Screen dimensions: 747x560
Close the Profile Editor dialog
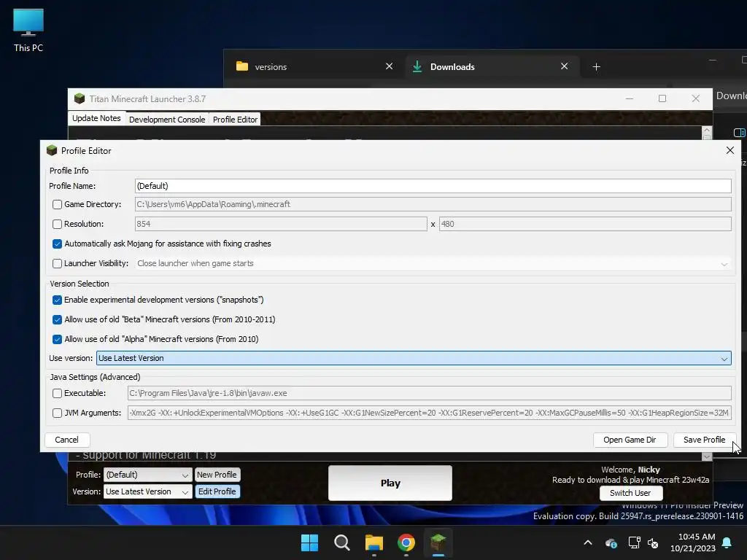[x=729, y=150]
